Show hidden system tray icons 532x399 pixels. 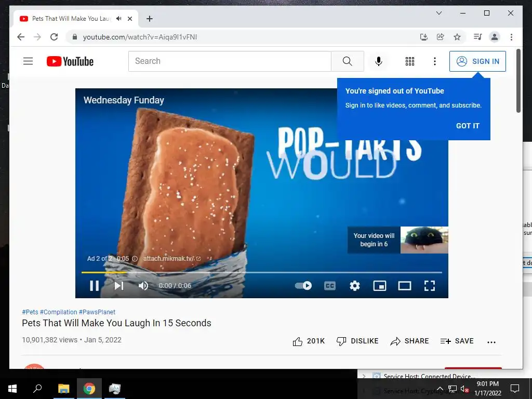pos(440,389)
